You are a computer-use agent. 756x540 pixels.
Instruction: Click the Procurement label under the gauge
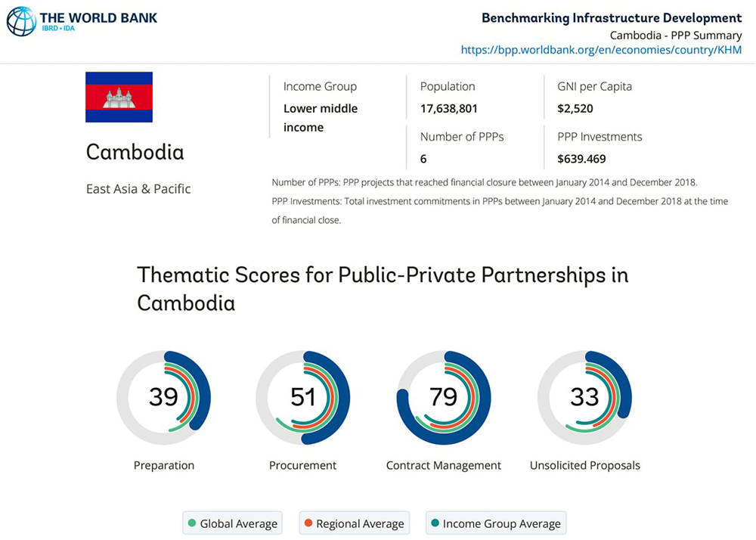point(303,465)
